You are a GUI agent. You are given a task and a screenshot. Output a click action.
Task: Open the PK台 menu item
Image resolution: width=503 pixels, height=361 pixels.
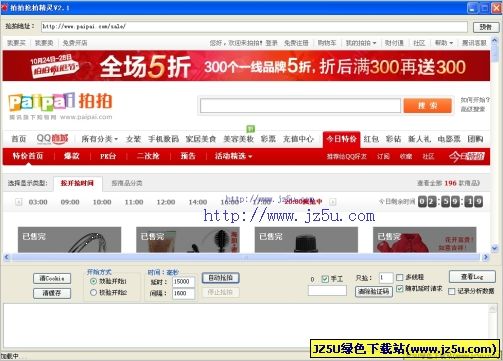108,156
